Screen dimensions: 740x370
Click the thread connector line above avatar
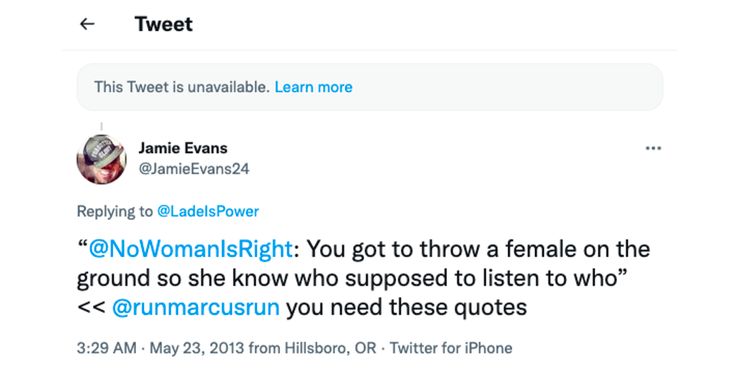[101, 126]
